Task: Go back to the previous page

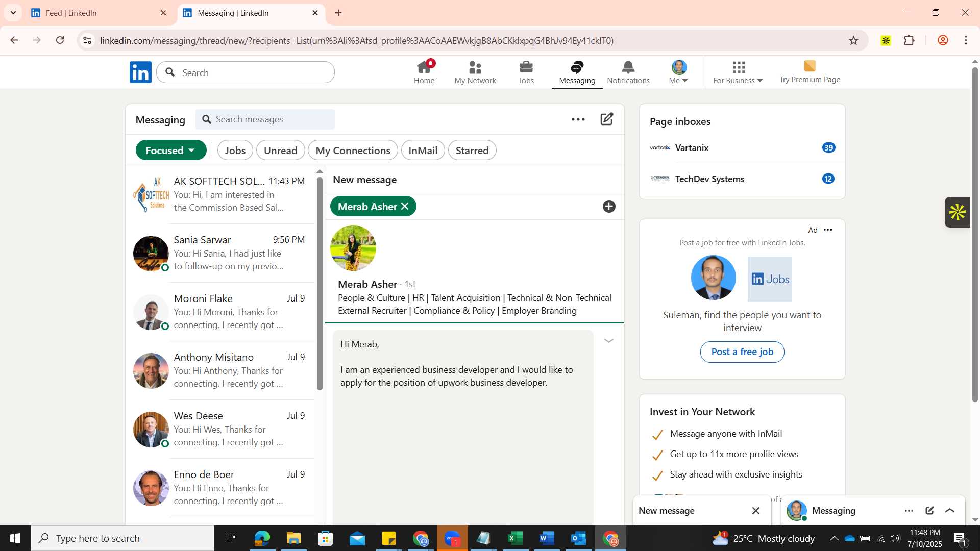Action: click(14, 40)
